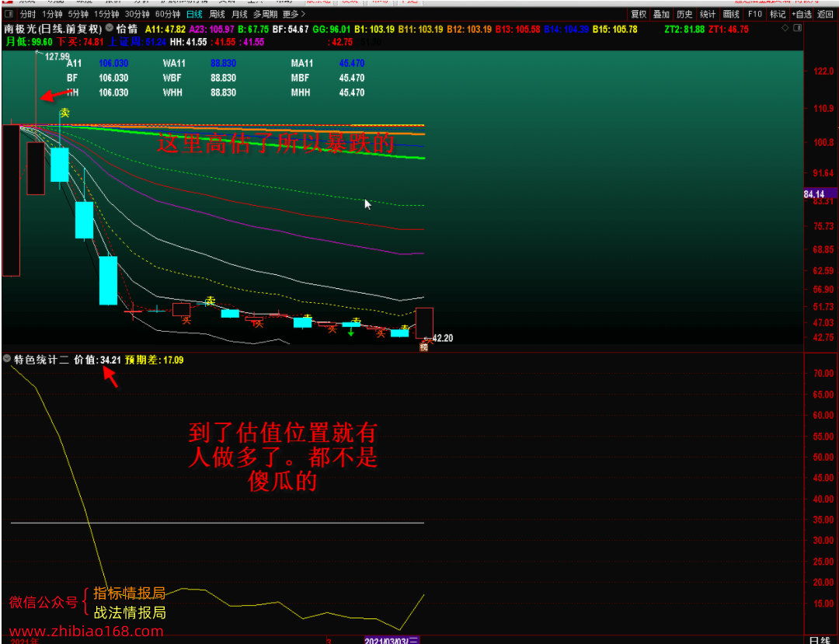Switch to 月线 monthly chart
This screenshot has height=644, width=839.
coord(240,15)
